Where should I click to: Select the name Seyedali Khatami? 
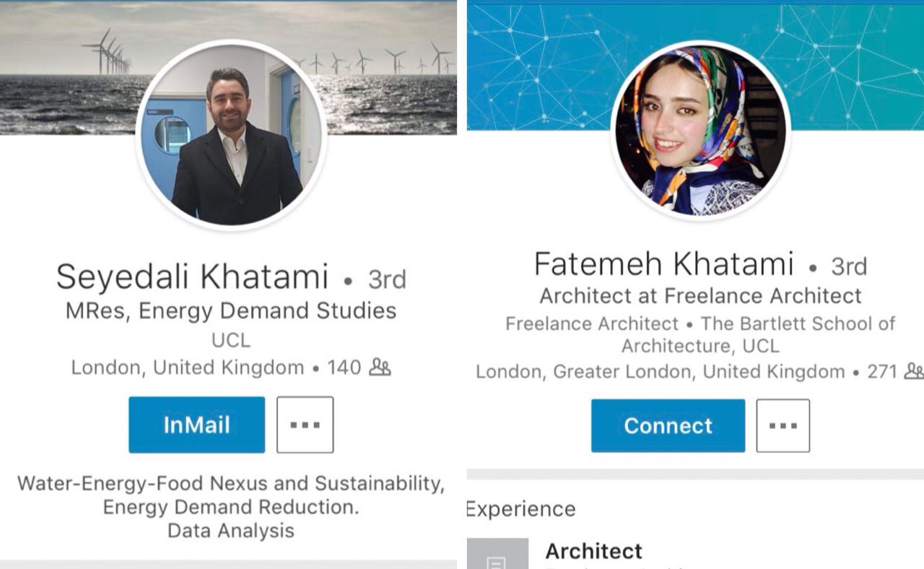[192, 277]
